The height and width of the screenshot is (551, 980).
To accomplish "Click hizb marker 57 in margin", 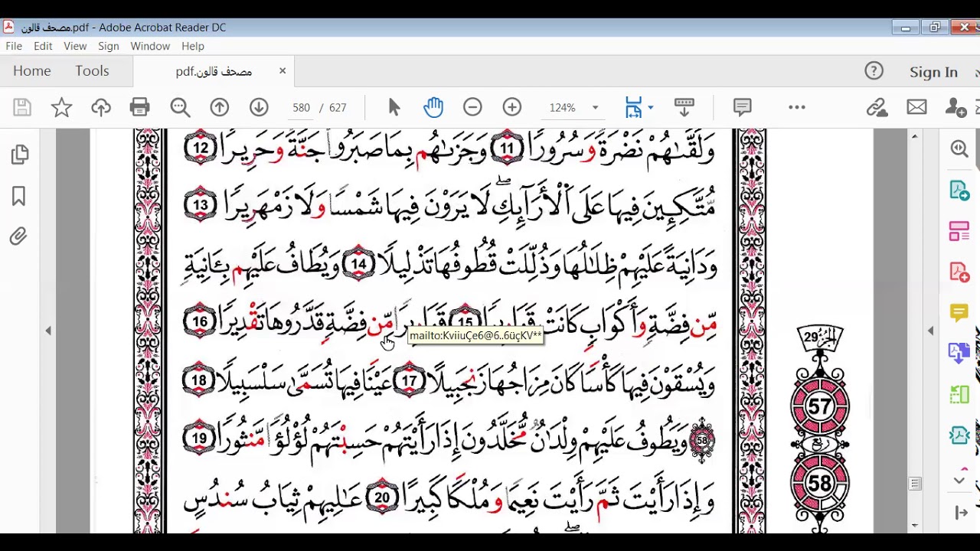I will coord(820,406).
